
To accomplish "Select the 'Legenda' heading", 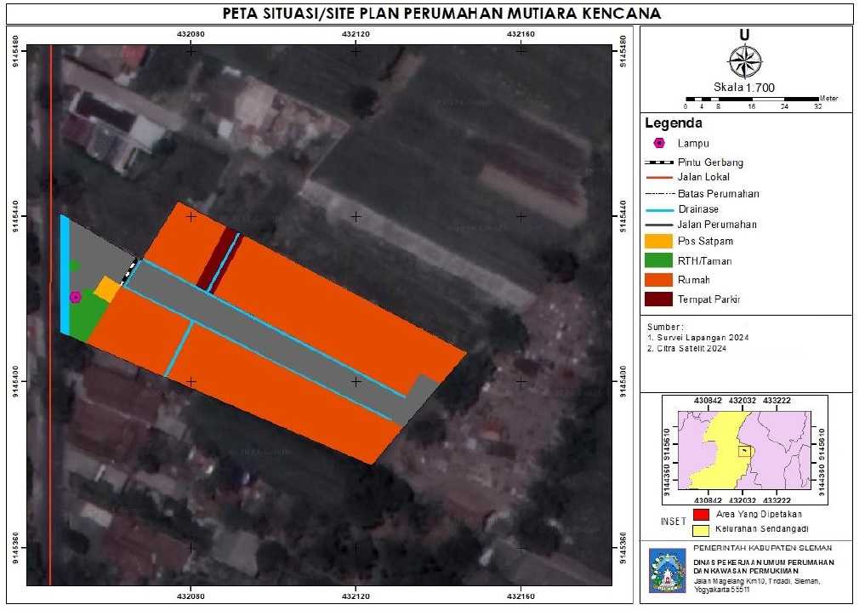I will click(674, 123).
